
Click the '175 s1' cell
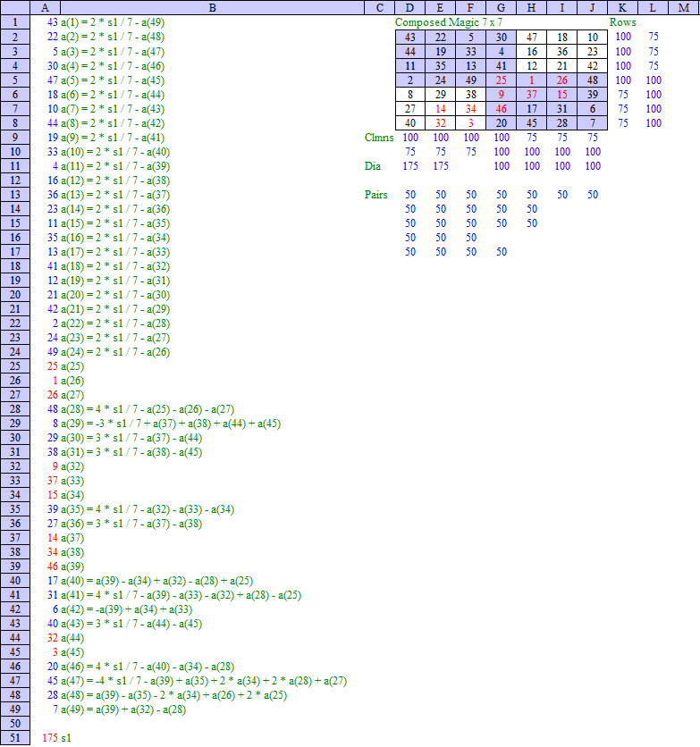pos(56,737)
